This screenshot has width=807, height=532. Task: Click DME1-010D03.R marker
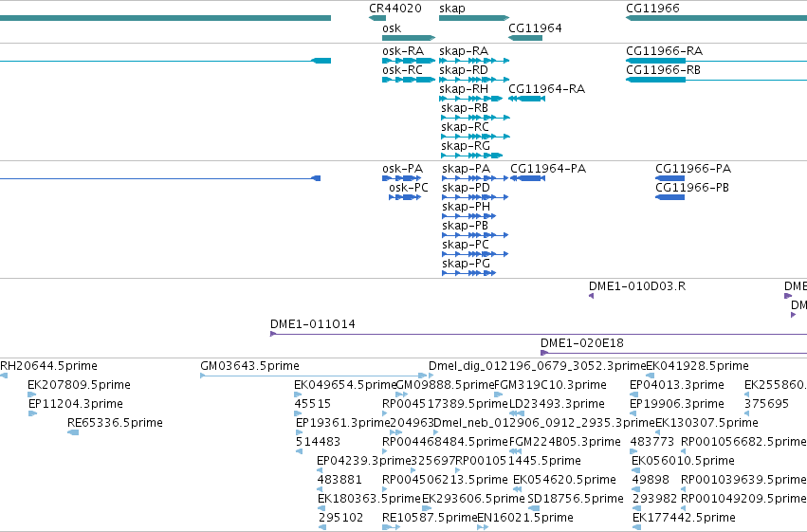click(x=592, y=296)
